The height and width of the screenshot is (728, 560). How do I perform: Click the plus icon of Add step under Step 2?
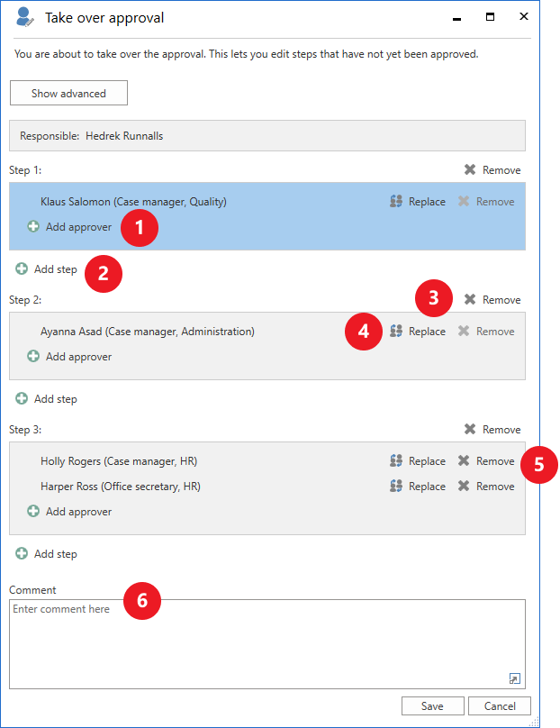[x=22, y=398]
